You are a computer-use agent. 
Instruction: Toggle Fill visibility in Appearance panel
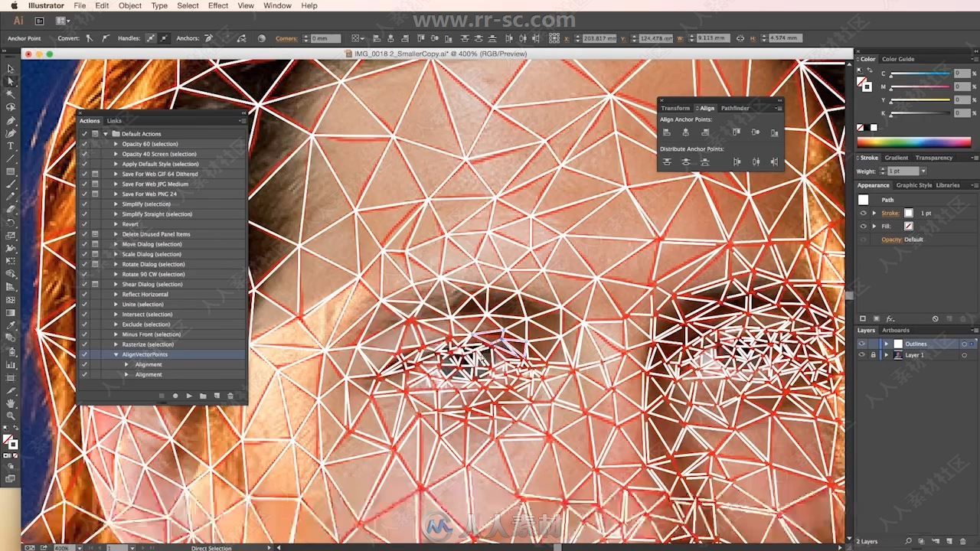click(863, 227)
